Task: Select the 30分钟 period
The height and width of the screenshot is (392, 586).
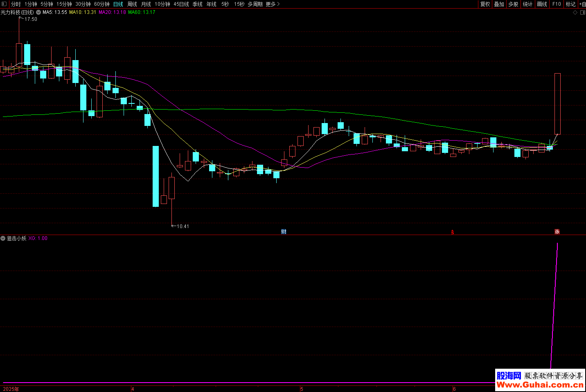Action: [83, 4]
